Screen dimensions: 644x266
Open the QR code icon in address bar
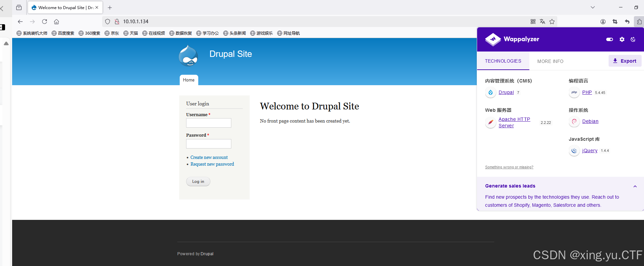(533, 22)
